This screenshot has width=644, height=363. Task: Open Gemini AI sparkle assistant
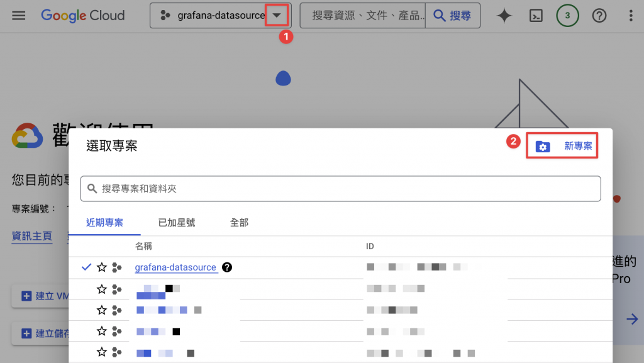tap(504, 16)
